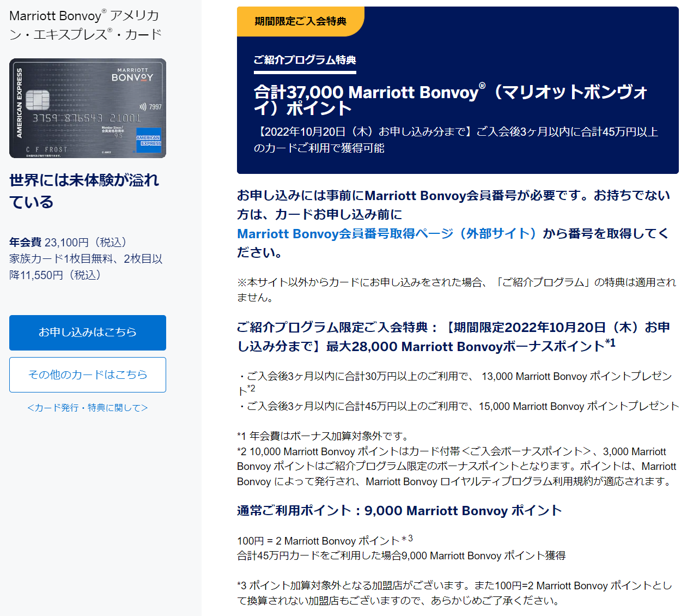Click the 世界には未体験が溢れている tagline
Image resolution: width=687 pixels, height=616 pixels.
click(x=84, y=191)
